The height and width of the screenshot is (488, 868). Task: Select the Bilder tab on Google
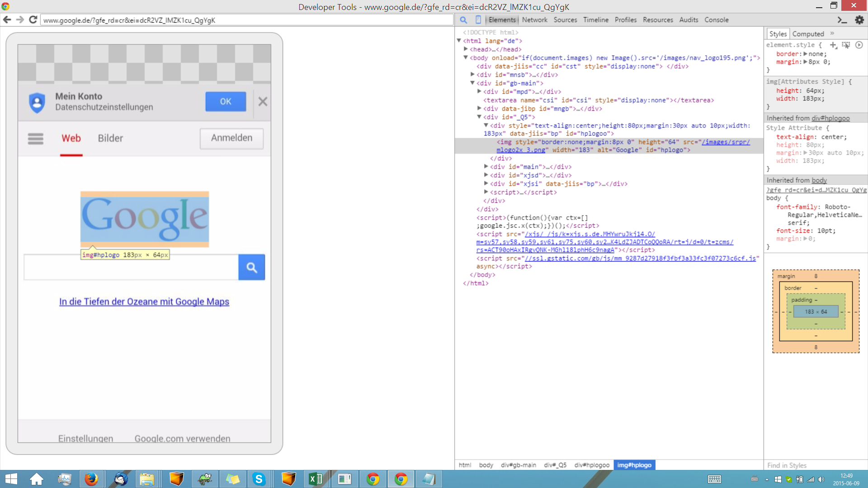click(110, 138)
